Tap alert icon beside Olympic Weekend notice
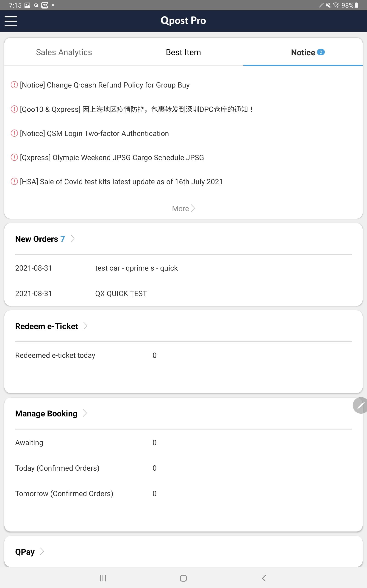 14,157
